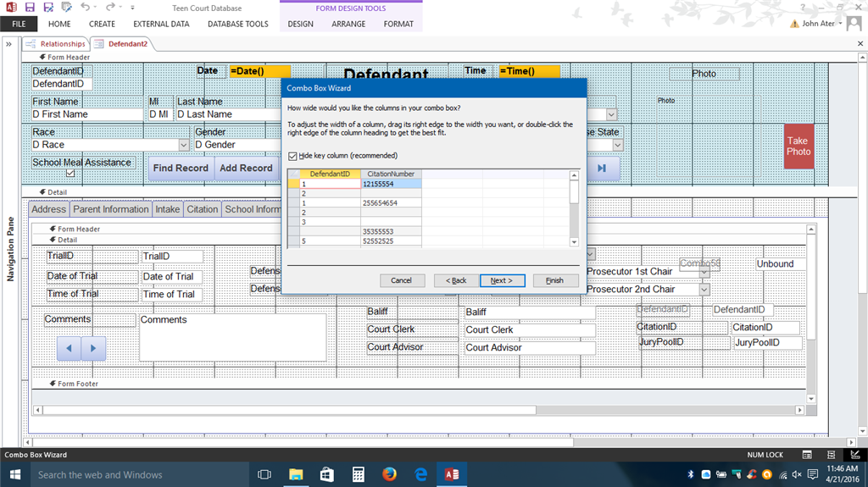868x487 pixels.
Task: Open the State dropdown arrow below State label
Action: point(618,145)
